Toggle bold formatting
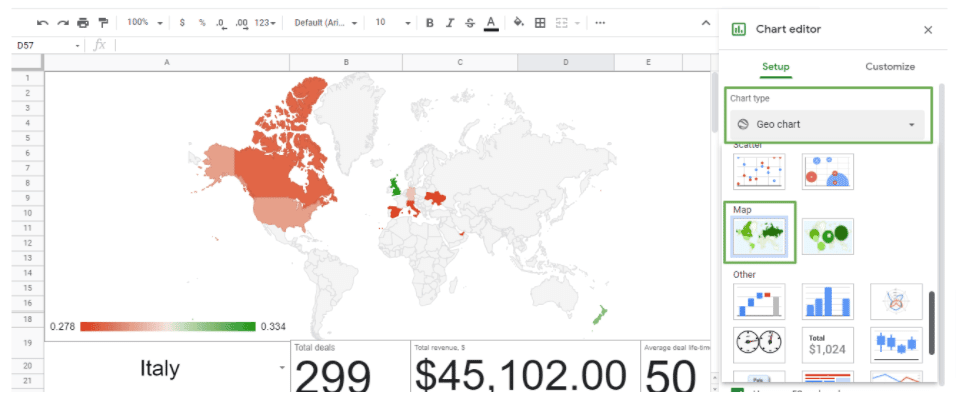Viewport: 956px width, 397px height. [x=430, y=23]
